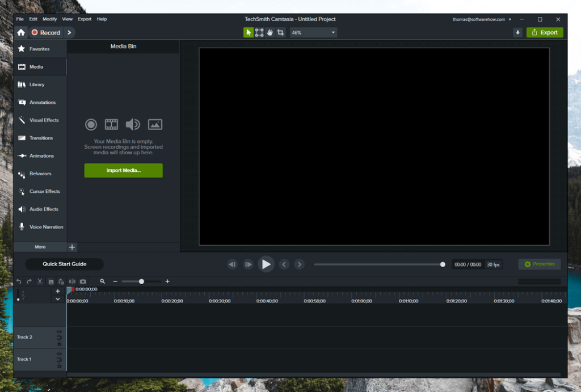This screenshot has height=392, width=581.
Task: Open the Modify menu
Action: click(50, 19)
